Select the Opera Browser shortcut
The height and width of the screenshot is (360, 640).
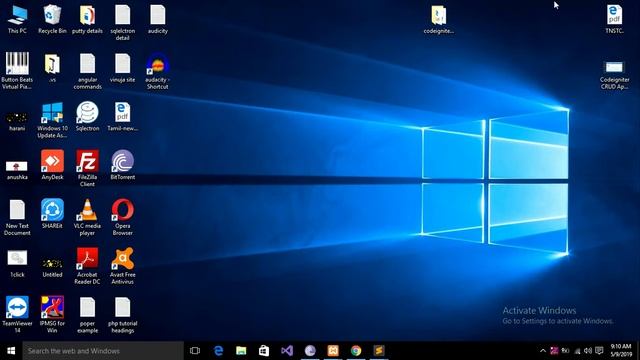pyautogui.click(x=122, y=217)
